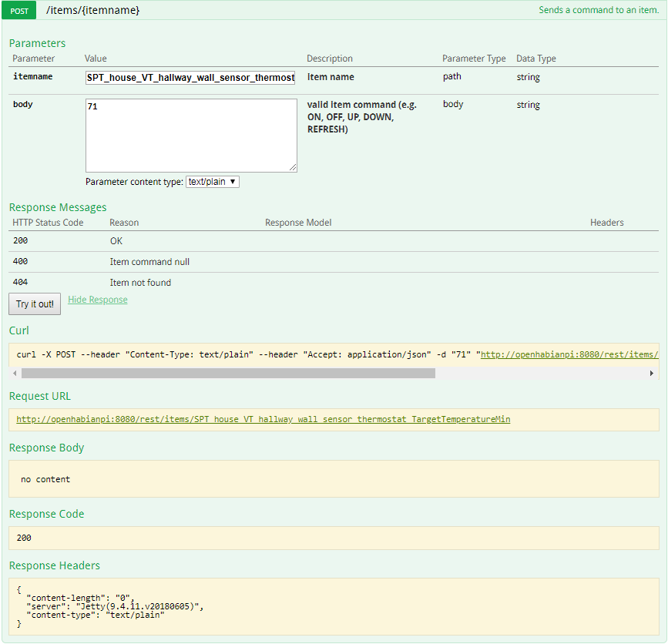Open the Request URL link
Viewport: 668px width, 644px height.
(263, 420)
